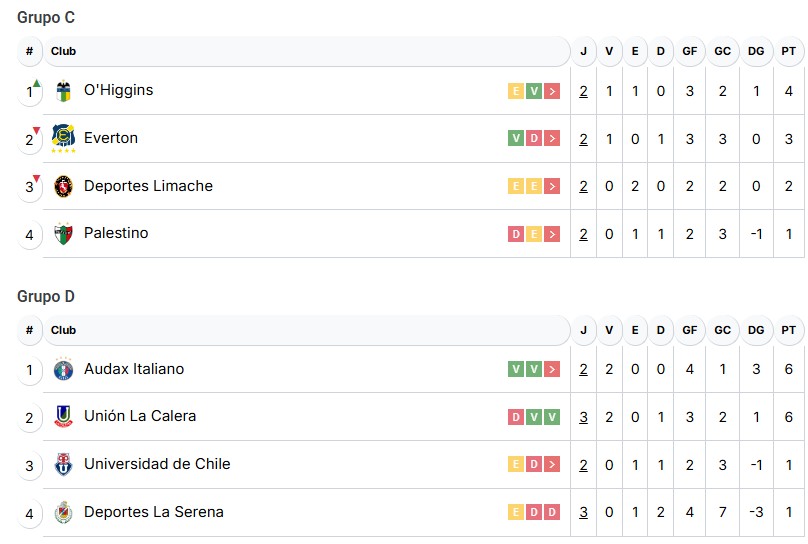Viewport: 808px width, 544px height.
Task: Open the Unión La Calera team link
Action: pyautogui.click(x=140, y=416)
